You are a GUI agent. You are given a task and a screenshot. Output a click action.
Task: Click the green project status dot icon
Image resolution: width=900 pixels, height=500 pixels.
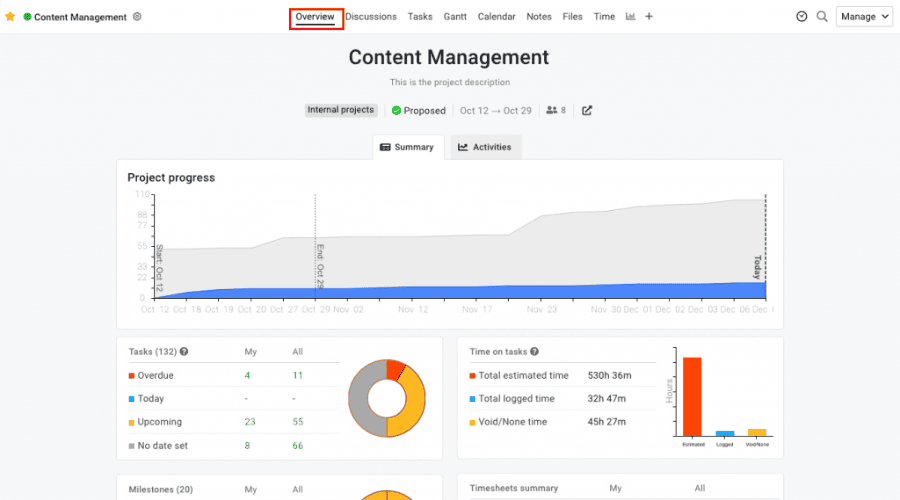pyautogui.click(x=27, y=17)
